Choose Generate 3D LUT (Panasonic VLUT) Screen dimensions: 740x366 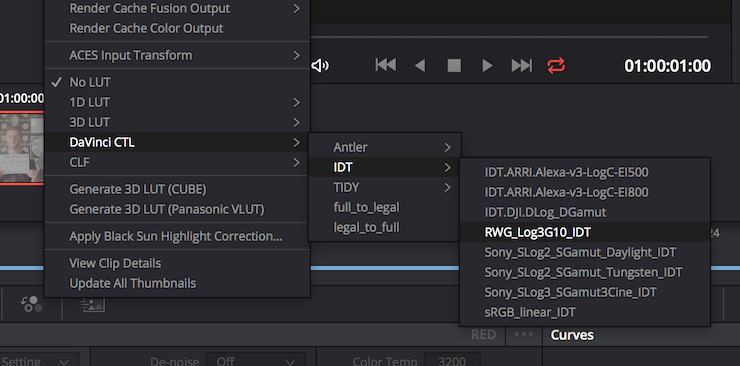click(177, 209)
